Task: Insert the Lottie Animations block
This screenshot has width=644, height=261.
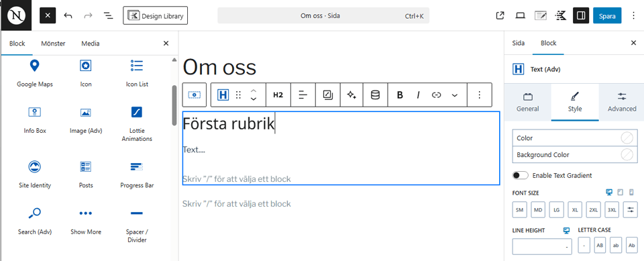Action: tap(137, 123)
